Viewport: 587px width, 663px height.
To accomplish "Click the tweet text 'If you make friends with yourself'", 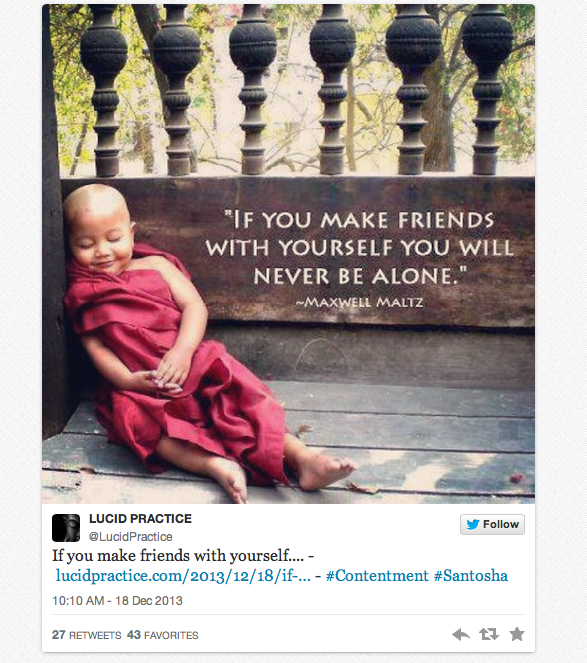I will coord(178,556).
